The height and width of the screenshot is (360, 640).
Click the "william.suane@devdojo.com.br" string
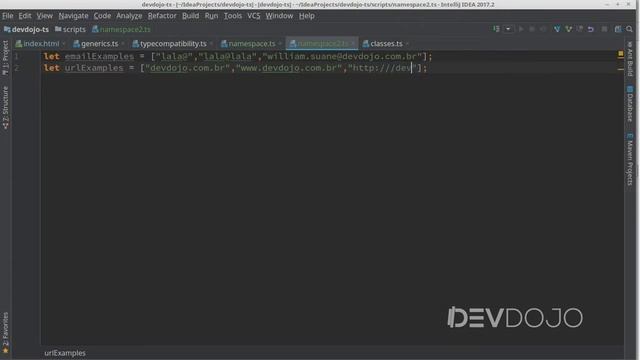coord(342,56)
